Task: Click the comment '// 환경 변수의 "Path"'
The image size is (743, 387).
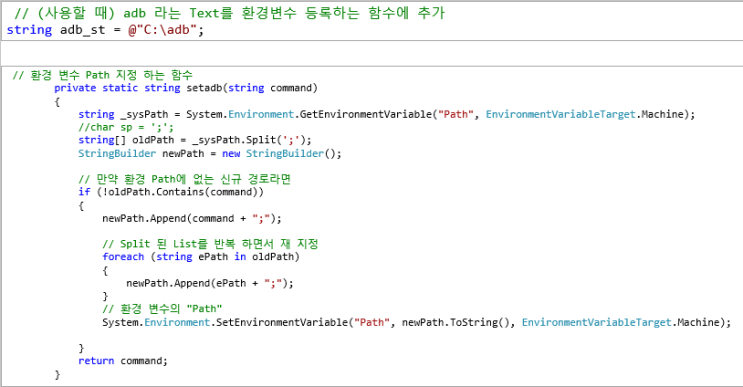Action: [x=162, y=309]
